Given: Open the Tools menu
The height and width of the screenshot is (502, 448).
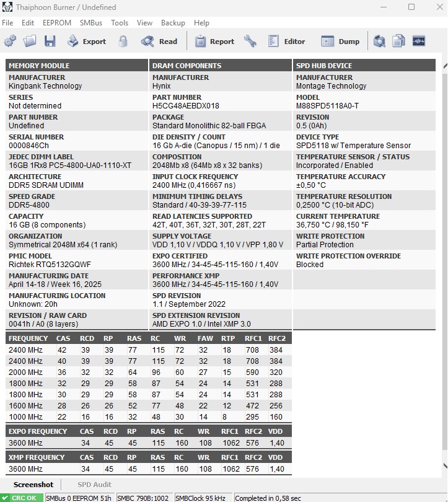Looking at the screenshot, I should (x=120, y=23).
